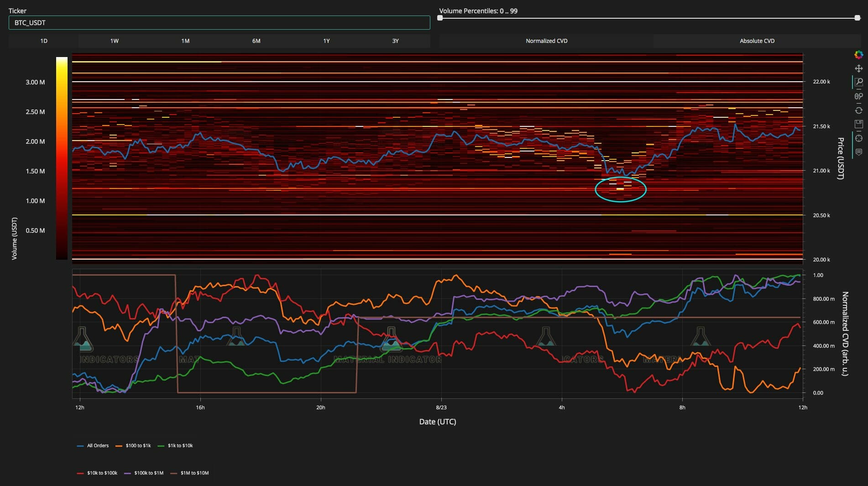This screenshot has height=486, width=868.
Task: Switch to the 1Y timeframe
Action: [326, 41]
